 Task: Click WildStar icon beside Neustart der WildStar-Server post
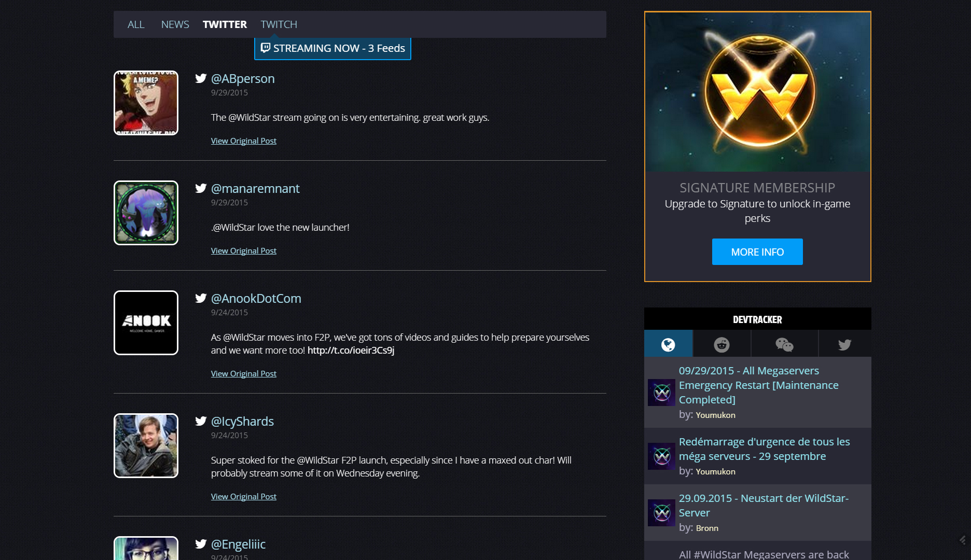[x=662, y=513]
